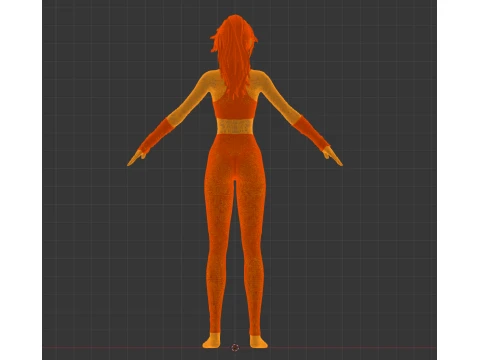
Task: Select the character's hair mesh
Action: 234,55
